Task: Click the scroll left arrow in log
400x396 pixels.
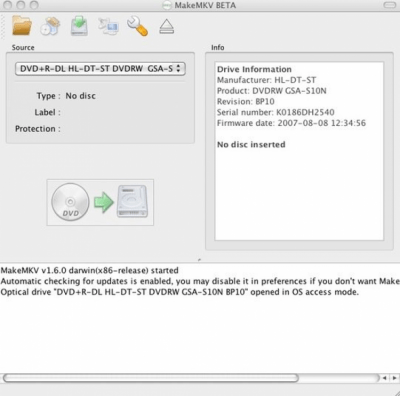Action: (385, 378)
